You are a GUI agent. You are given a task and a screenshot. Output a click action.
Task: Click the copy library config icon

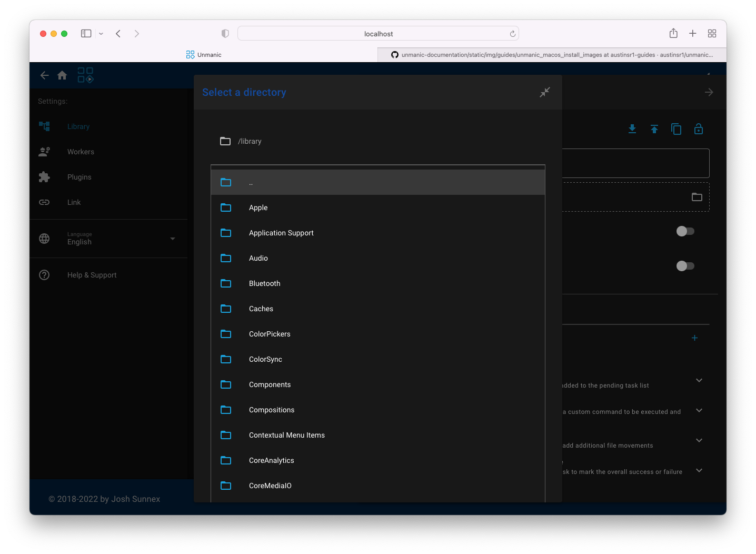[x=677, y=129]
